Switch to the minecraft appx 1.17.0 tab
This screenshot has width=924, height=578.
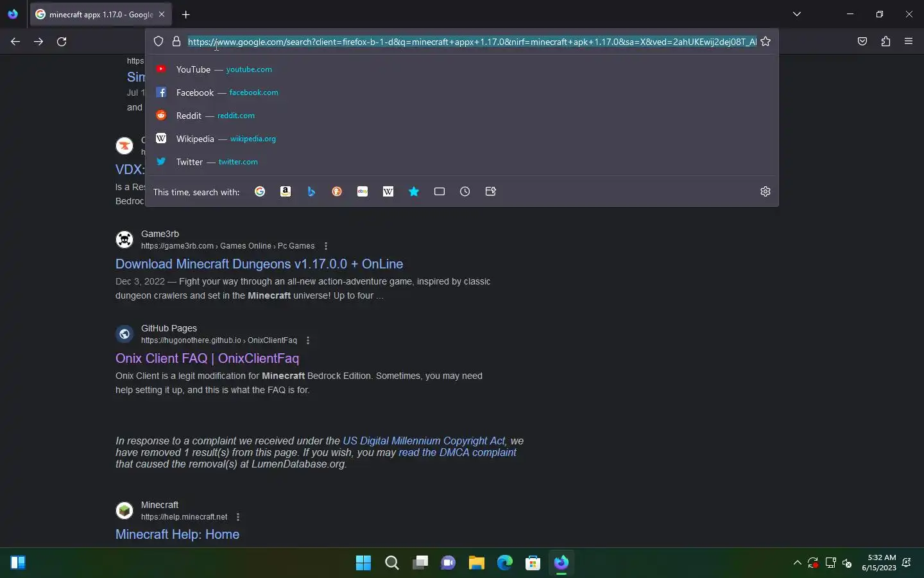[x=101, y=14]
